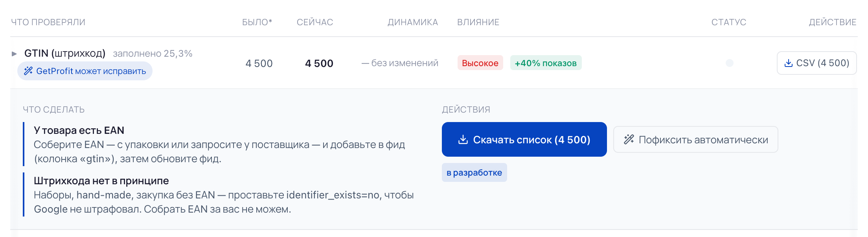Collapse the GTIN row disclosure triangle

14,54
